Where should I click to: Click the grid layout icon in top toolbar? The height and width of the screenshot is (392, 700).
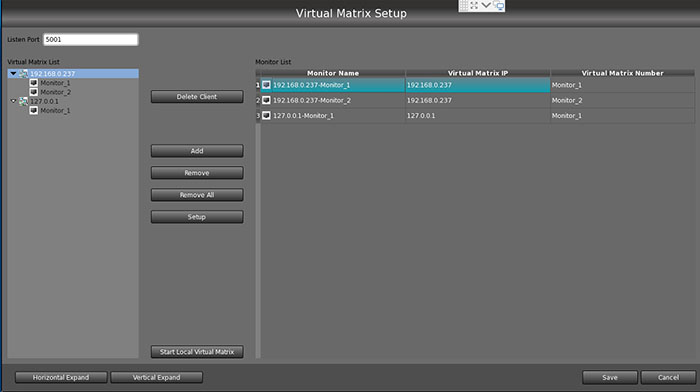pos(464,5)
